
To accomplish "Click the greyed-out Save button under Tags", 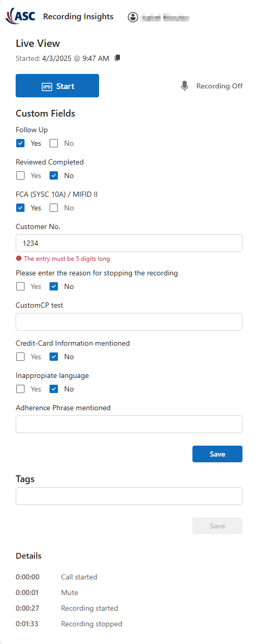I will (x=217, y=526).
